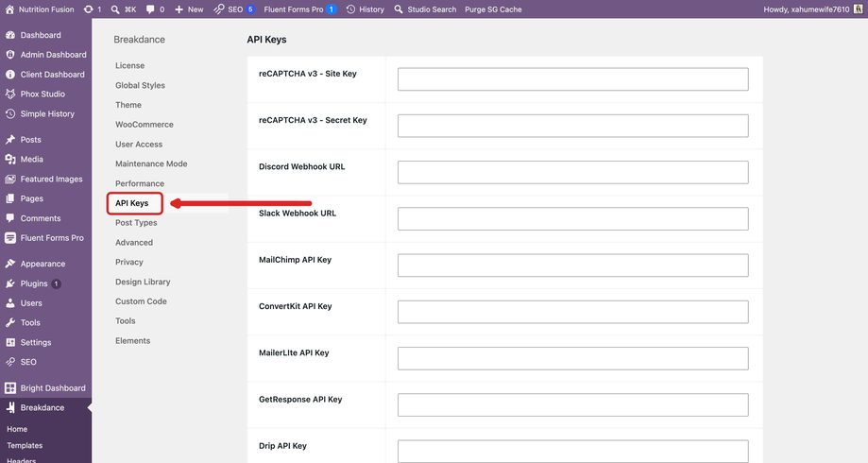
Task: Click the Nutrition Fusion home icon
Action: tap(9, 9)
